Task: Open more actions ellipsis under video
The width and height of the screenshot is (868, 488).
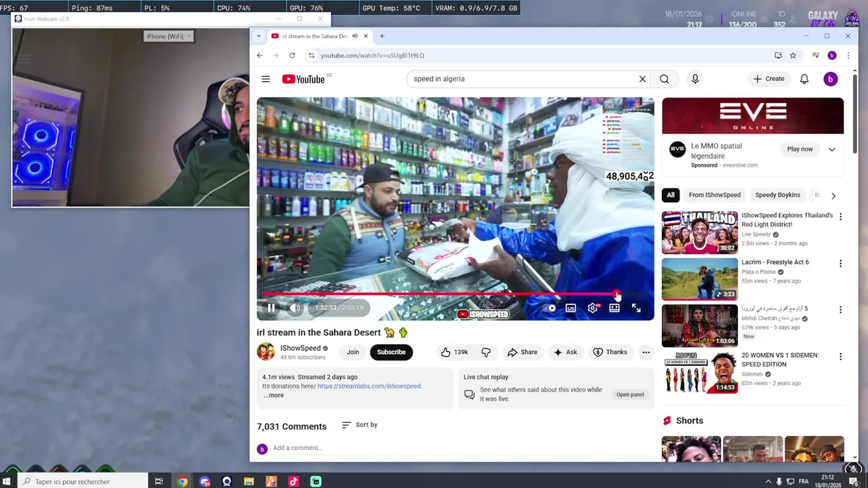Action: coord(646,352)
